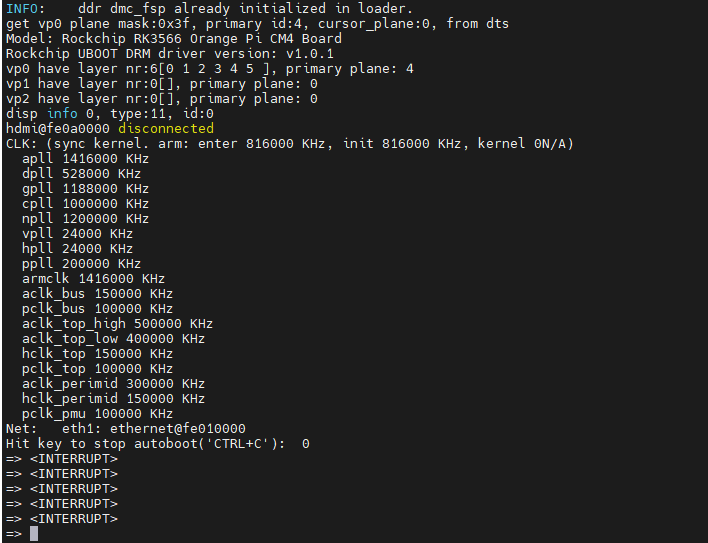Viewport: 708px width, 543px height.
Task: Click the 'Rockchip RK3566 Orange Pi CM4 Board' model line
Action: click(x=201, y=39)
